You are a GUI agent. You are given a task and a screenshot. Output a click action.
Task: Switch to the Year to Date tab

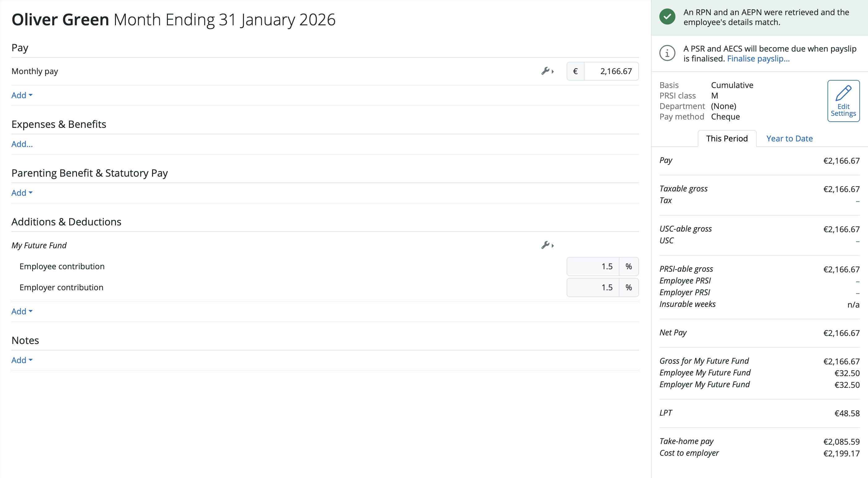(x=789, y=138)
